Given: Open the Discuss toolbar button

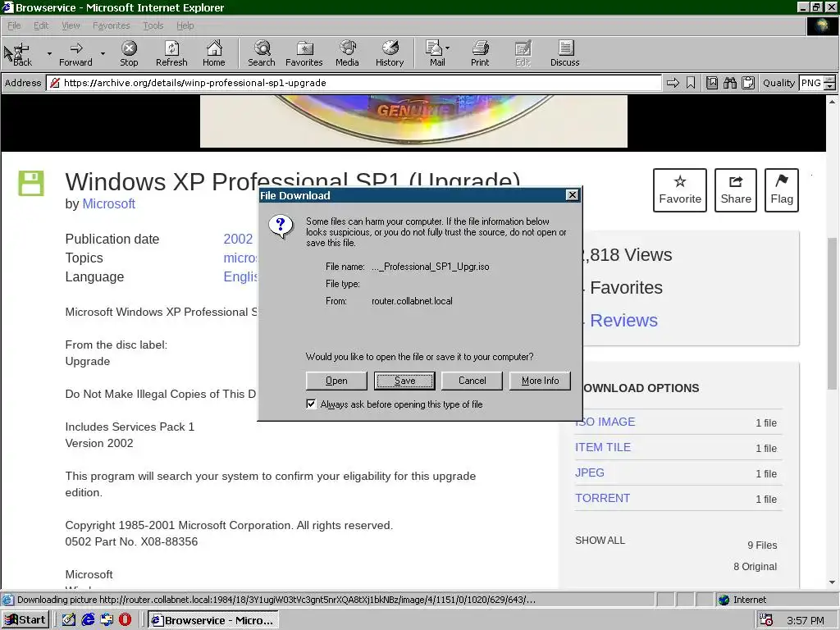Looking at the screenshot, I should (564, 54).
